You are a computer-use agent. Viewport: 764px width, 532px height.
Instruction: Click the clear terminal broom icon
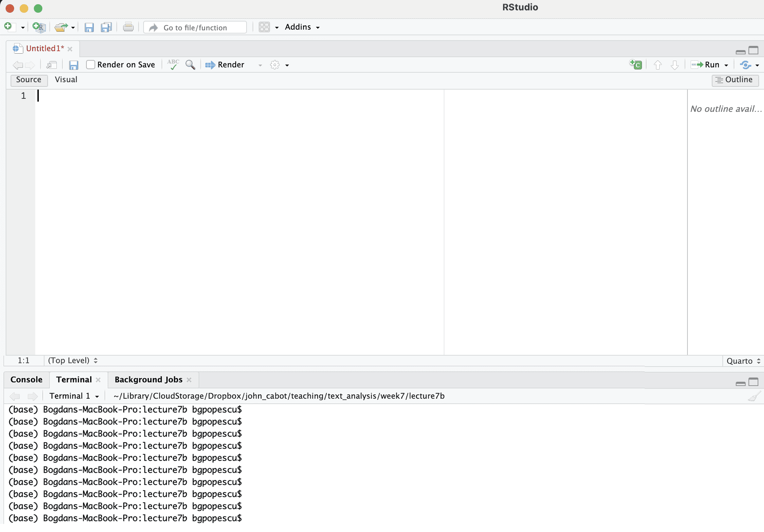tap(753, 397)
